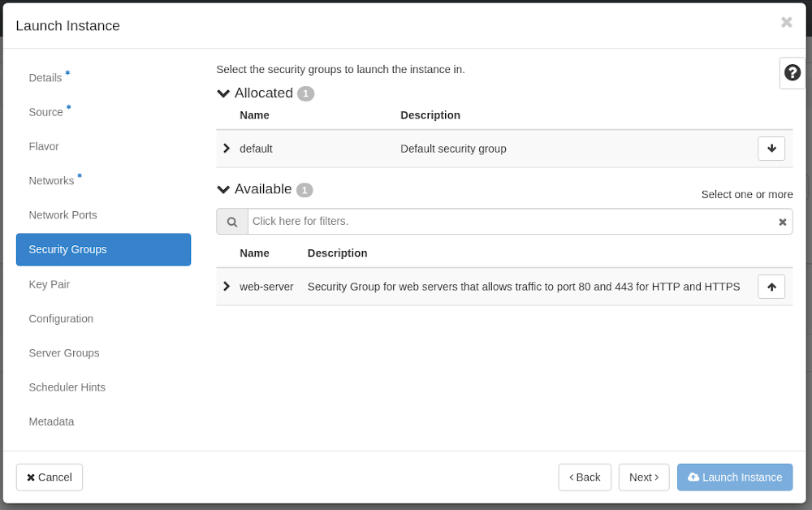Click the Cancel button
The width and height of the screenshot is (812, 510).
50,478
